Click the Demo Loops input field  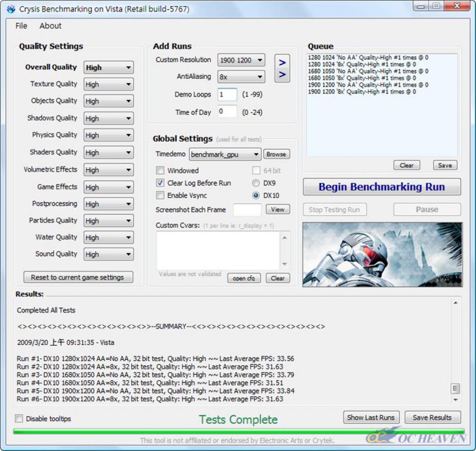point(227,94)
